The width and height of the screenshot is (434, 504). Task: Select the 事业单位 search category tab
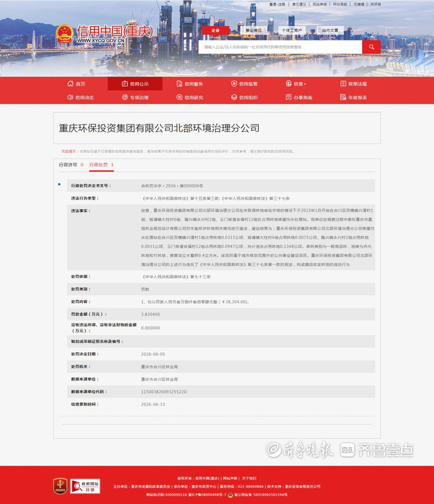click(x=254, y=30)
